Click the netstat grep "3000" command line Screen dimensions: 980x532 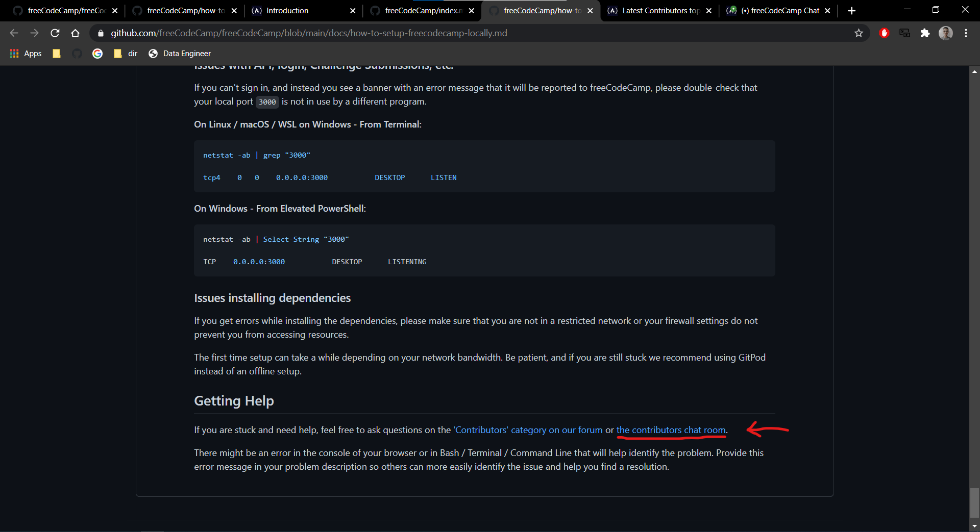point(257,155)
